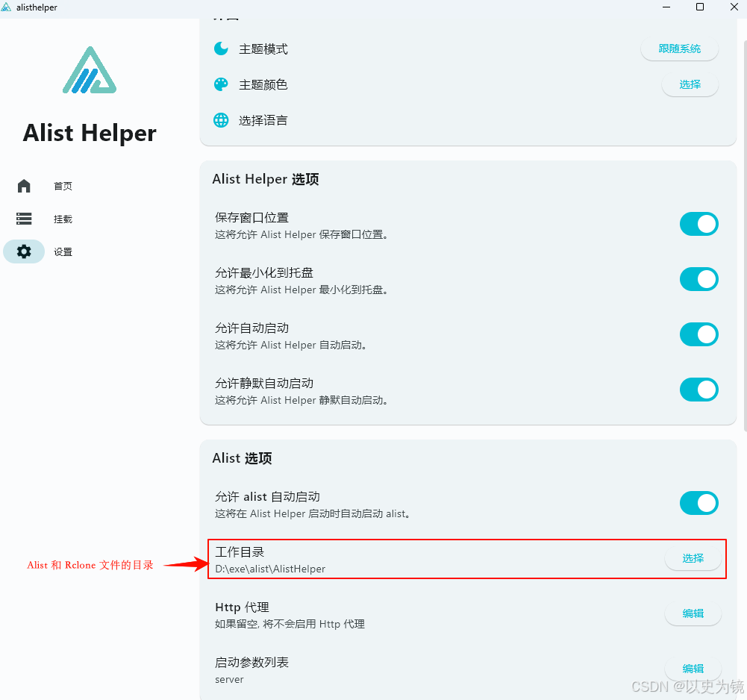Image resolution: width=747 pixels, height=700 pixels.
Task: Turn off 允许 alist 自动启动 switch
Action: pos(699,503)
